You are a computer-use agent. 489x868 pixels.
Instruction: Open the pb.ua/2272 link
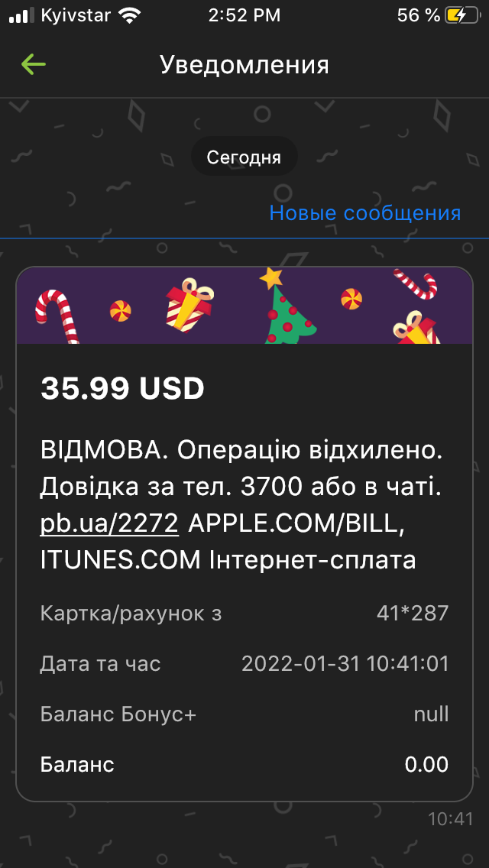pos(109,523)
